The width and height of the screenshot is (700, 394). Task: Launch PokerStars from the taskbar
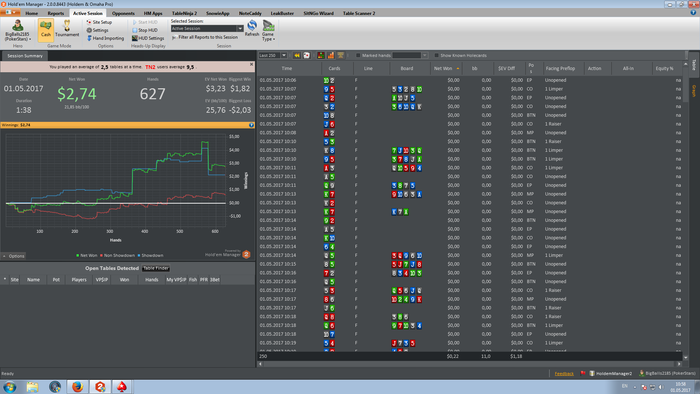point(121,387)
